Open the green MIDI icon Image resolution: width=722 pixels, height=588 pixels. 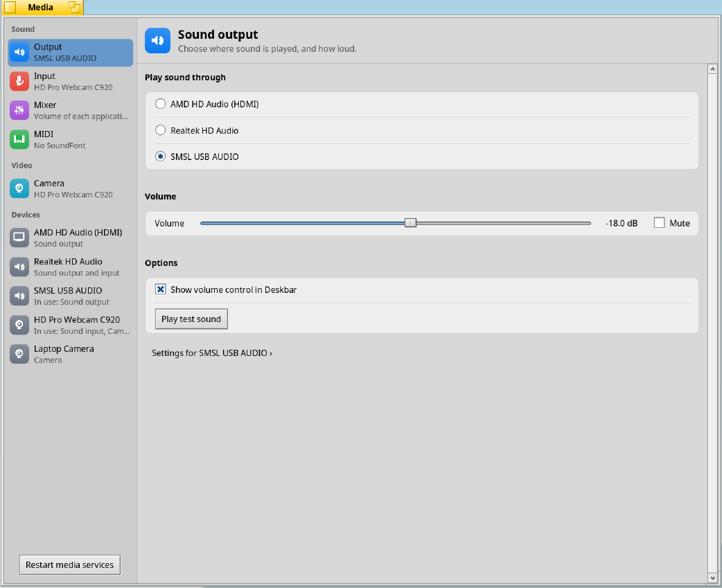19,139
